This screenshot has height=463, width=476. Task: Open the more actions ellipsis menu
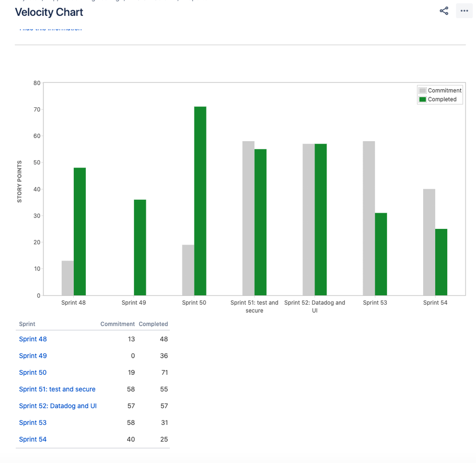464,11
